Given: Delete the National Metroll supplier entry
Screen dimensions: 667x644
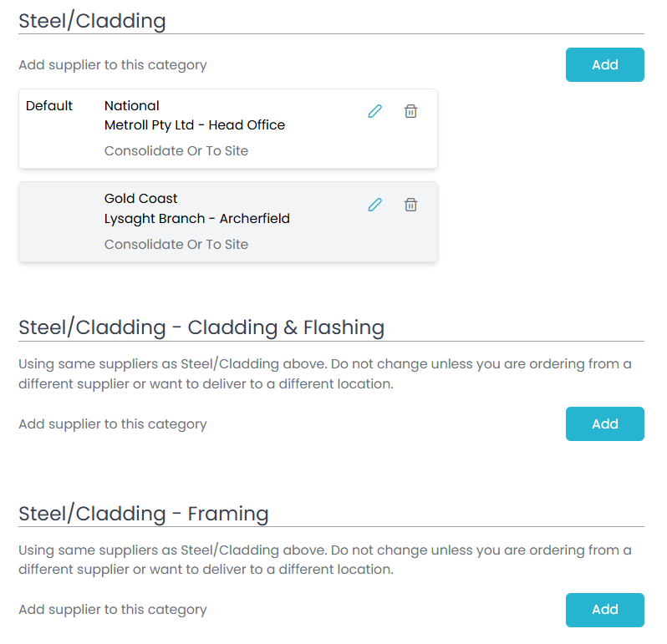Looking at the screenshot, I should pyautogui.click(x=410, y=111).
